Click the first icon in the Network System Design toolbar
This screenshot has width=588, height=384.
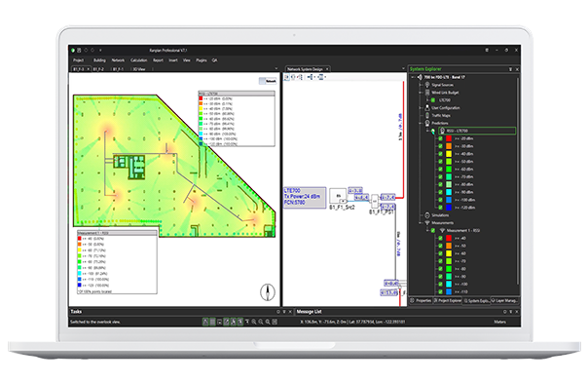coord(287,77)
